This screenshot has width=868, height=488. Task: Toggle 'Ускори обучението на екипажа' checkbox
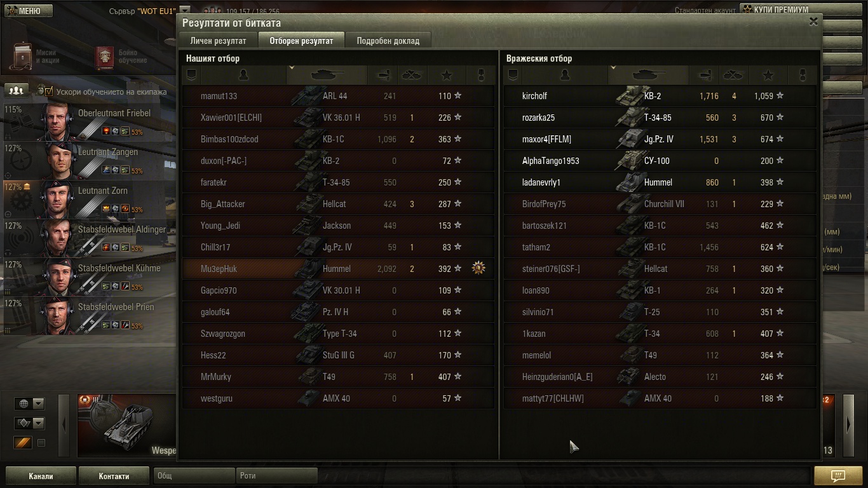[x=49, y=91]
